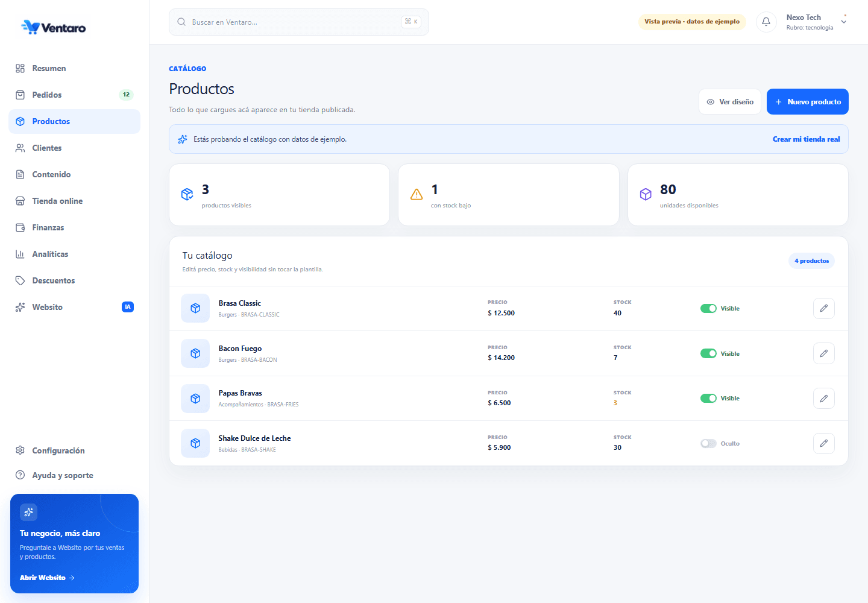The height and width of the screenshot is (603, 868).
Task: Open the notifications bell
Action: [x=766, y=22]
